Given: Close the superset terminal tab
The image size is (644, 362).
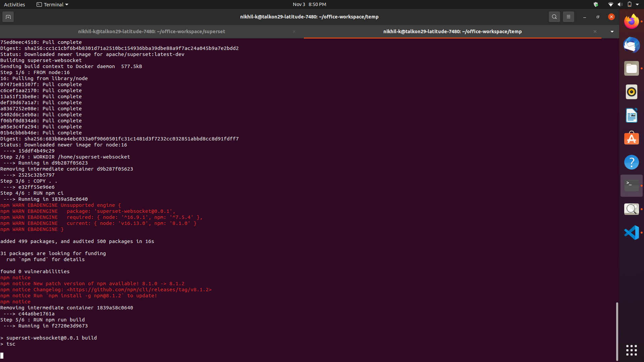Looking at the screenshot, I should pyautogui.click(x=294, y=32).
